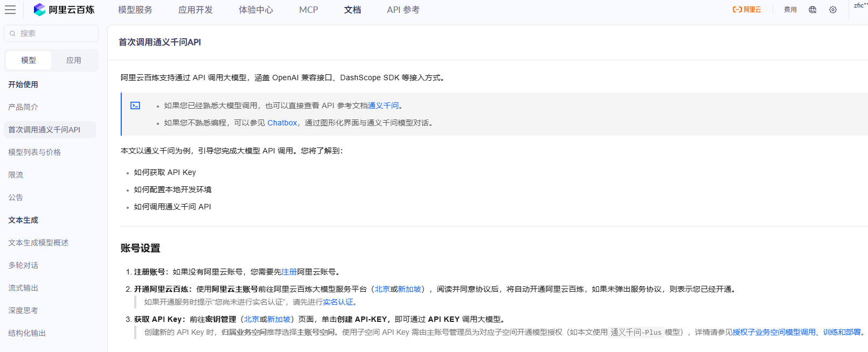
Task: Focus the 搜索 input field
Action: (51, 33)
